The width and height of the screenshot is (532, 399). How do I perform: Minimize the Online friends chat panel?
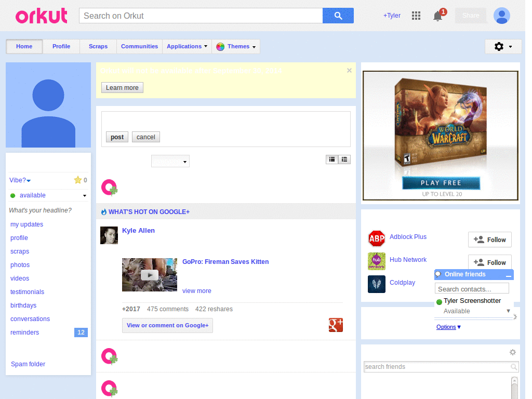pyautogui.click(x=508, y=275)
